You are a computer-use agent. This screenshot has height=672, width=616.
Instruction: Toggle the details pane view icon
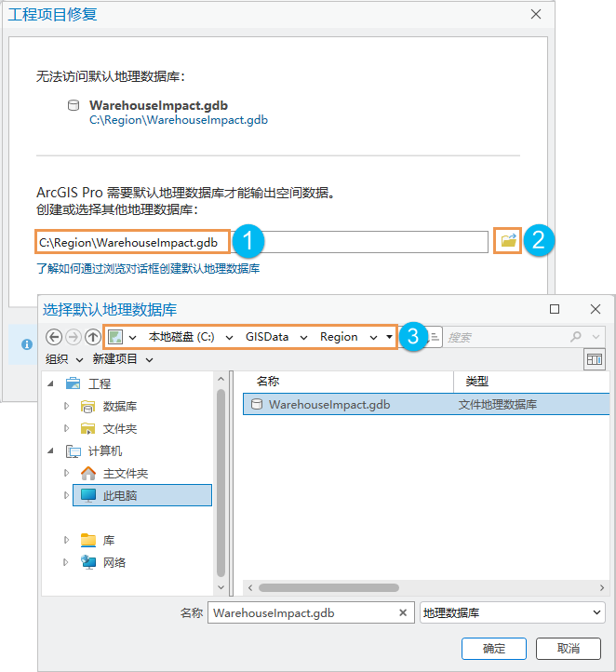[595, 359]
